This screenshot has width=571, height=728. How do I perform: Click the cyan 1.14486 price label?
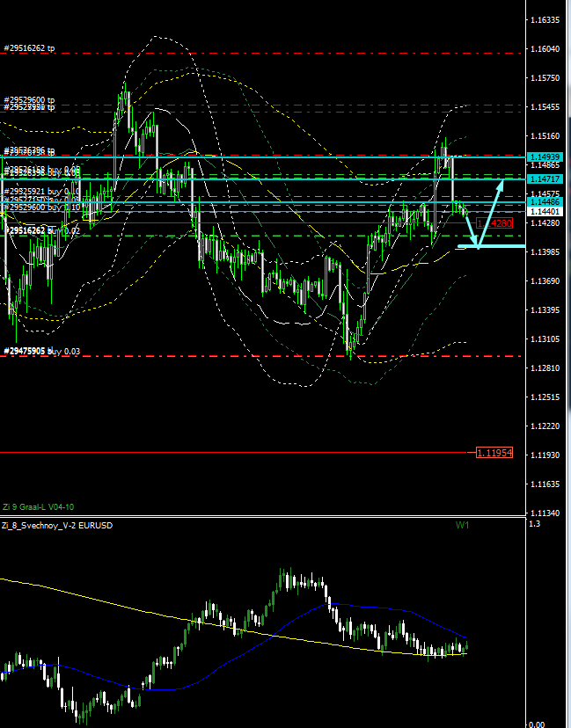[x=545, y=202]
